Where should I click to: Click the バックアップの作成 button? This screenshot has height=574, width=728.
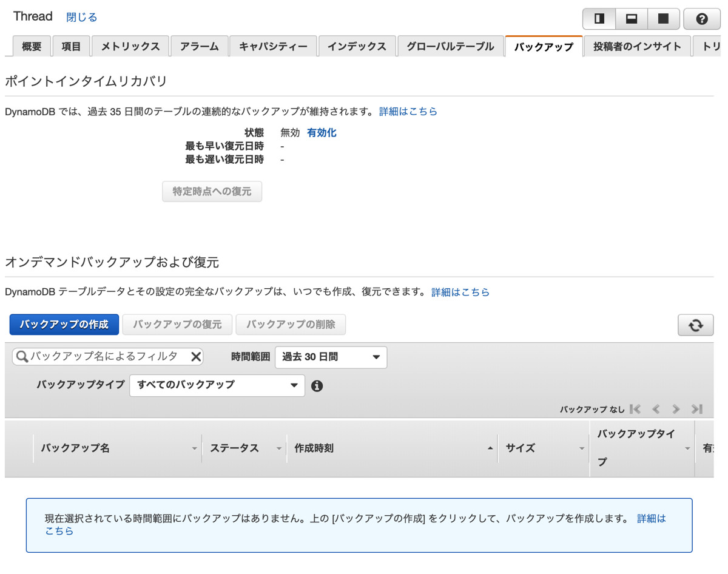64,325
